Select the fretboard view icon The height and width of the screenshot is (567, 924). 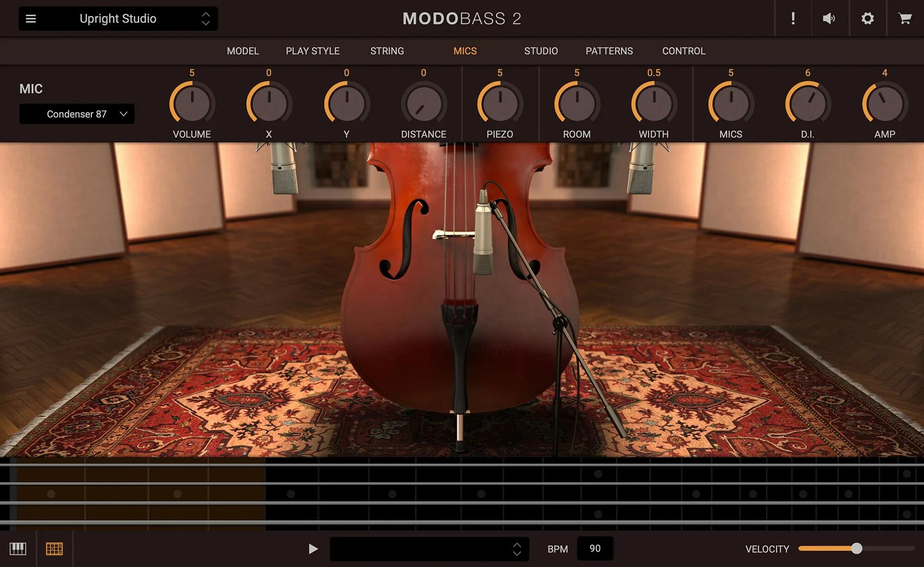(x=54, y=549)
